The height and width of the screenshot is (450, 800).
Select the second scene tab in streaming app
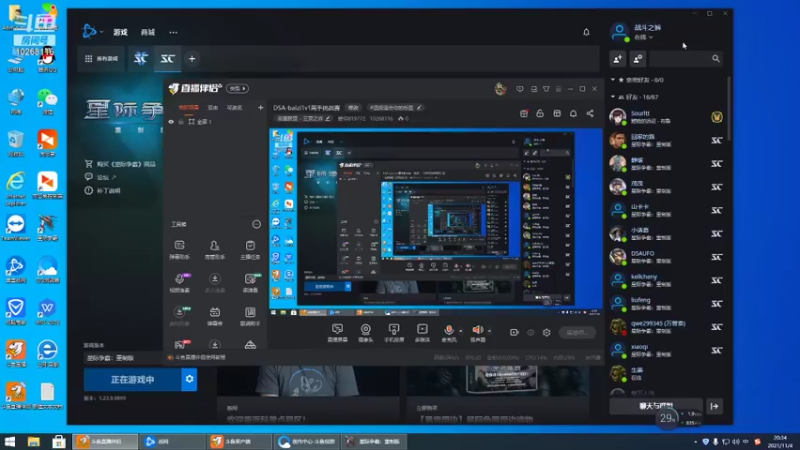pos(213,108)
